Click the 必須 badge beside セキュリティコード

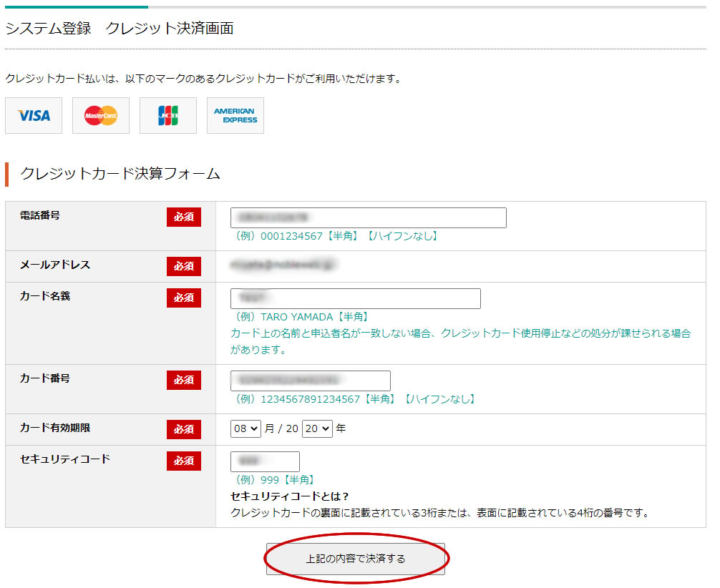click(184, 461)
